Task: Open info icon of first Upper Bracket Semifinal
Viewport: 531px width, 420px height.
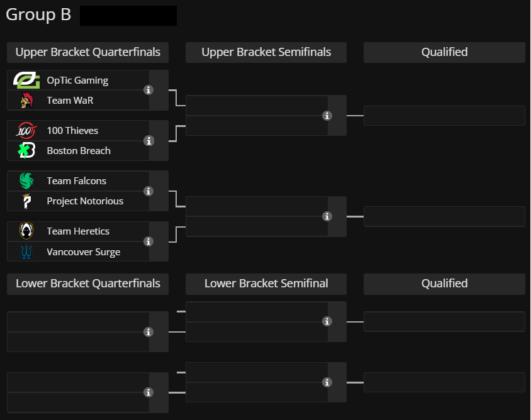Action: 327,116
